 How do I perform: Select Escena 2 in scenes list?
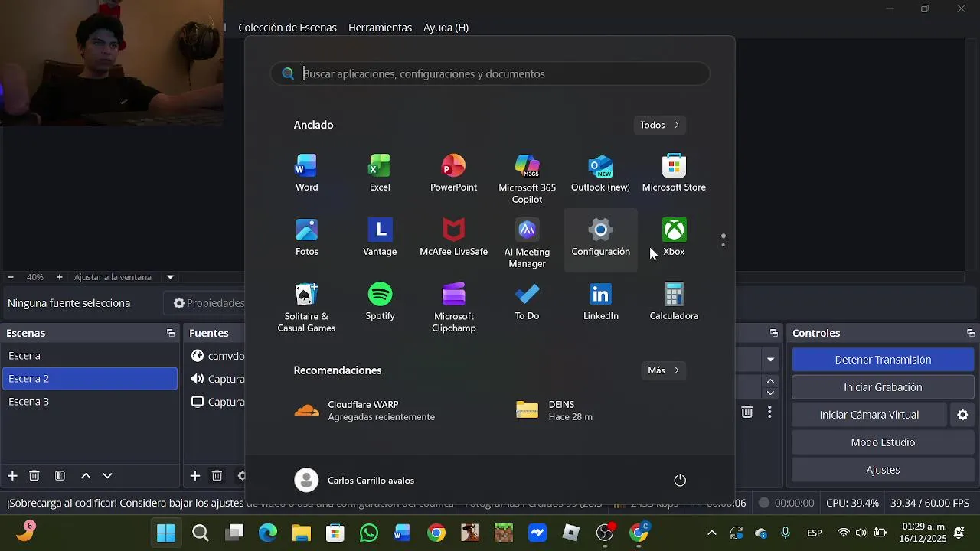click(90, 379)
